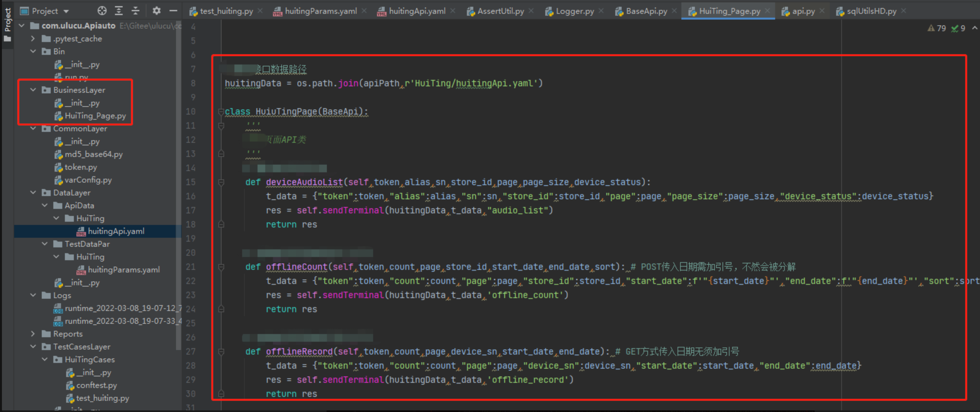
Task: Close the huitingParams.yaml tab
Action: 364,11
